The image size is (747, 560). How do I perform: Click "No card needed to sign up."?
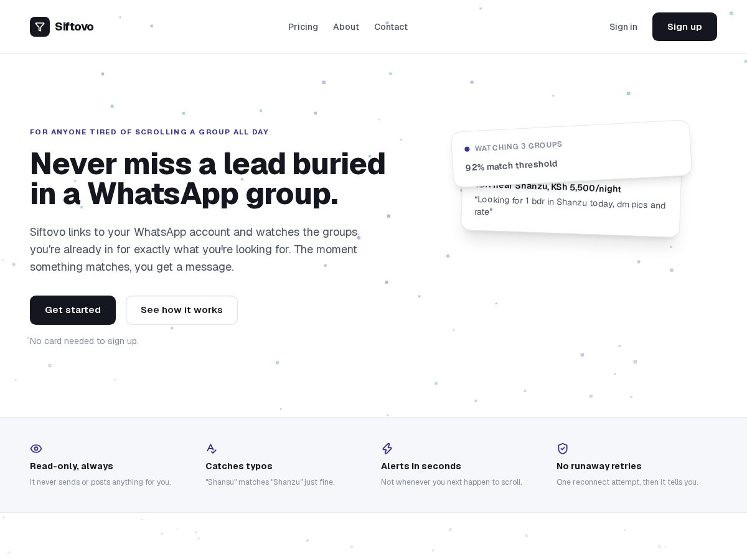click(84, 341)
